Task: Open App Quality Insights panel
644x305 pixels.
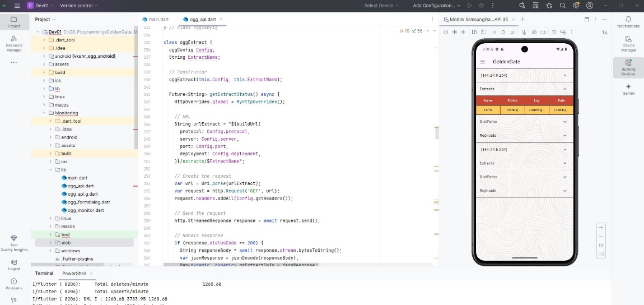Action: [14, 242]
